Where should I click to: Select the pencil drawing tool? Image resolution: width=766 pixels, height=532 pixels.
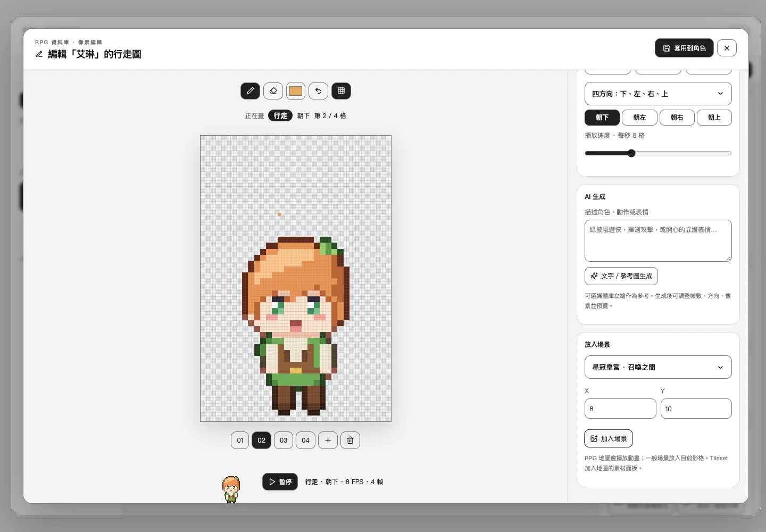(250, 91)
